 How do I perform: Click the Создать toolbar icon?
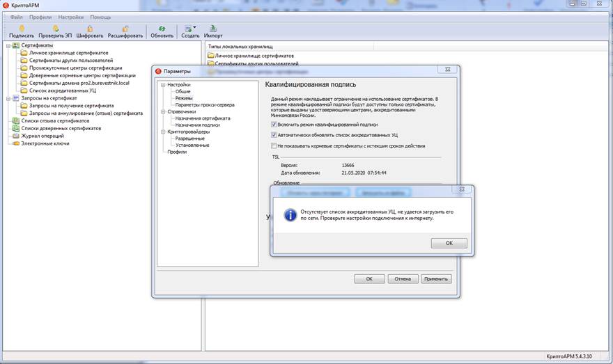(189, 29)
